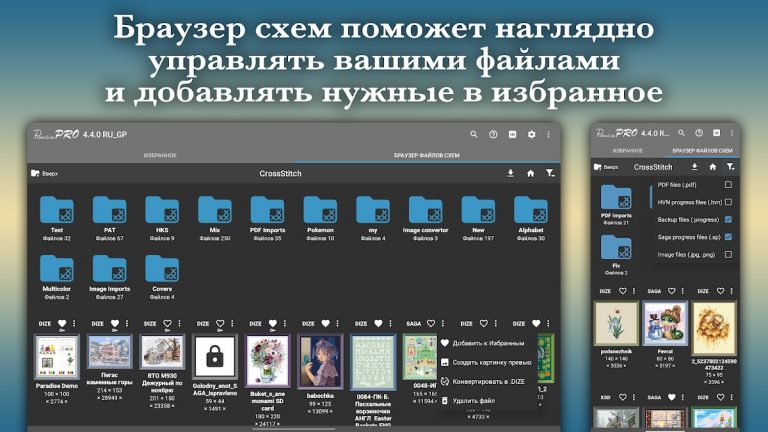Enable Image files (.jpg, .png) checkbox
The image size is (768, 432).
tap(728, 254)
